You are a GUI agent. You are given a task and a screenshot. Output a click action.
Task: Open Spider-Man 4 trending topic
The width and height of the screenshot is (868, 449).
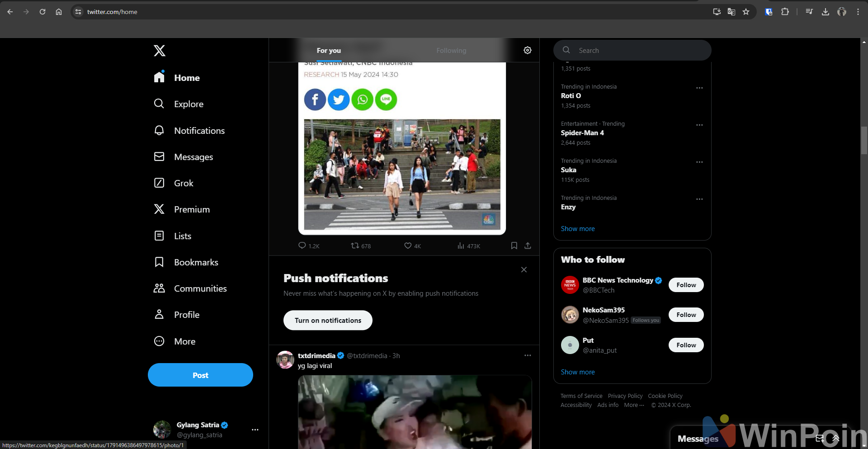point(582,133)
